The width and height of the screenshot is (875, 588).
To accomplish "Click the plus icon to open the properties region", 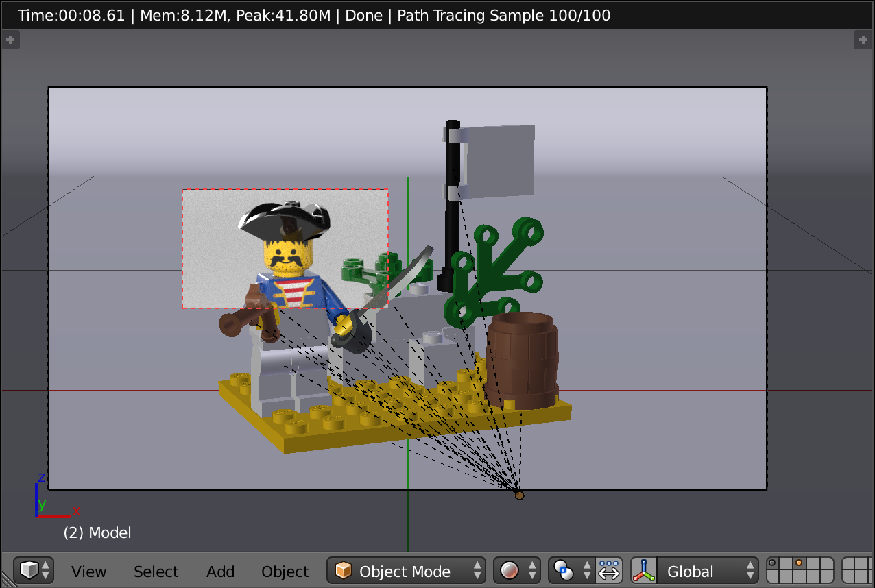I will coord(863,40).
